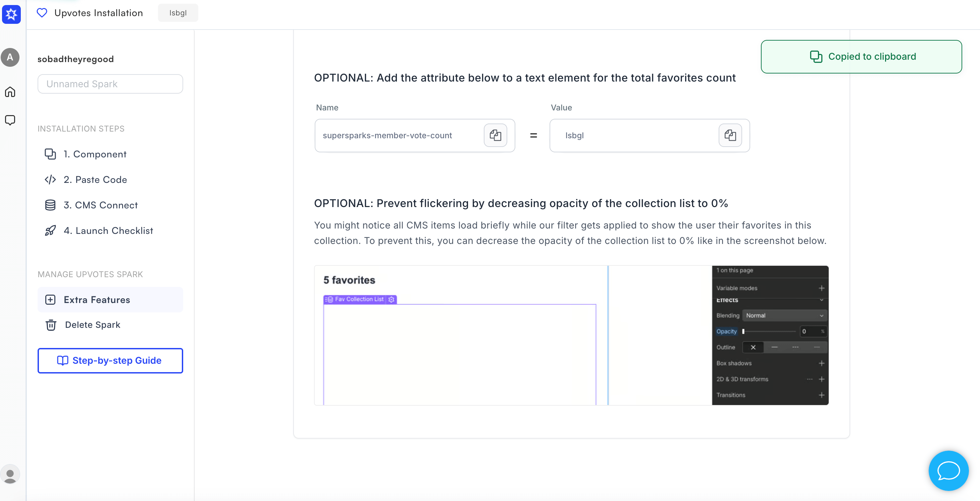Screen dimensions: 980x501
Task: Copy the lsbgl attribute value
Action: pos(730,136)
